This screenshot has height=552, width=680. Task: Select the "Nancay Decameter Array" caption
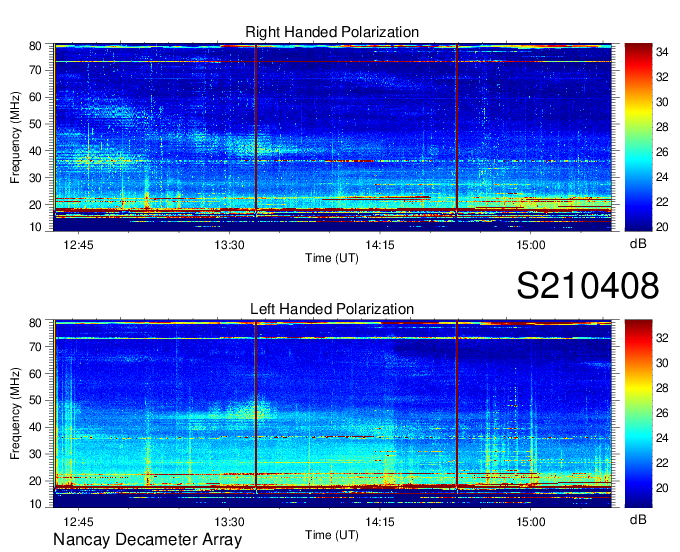click(147, 539)
